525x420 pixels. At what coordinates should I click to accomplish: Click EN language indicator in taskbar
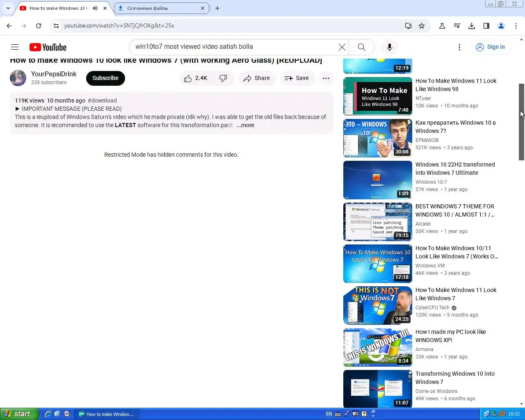coord(329,414)
